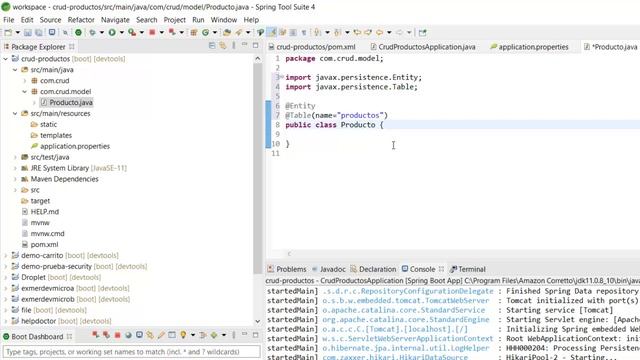Image resolution: width=640 pixels, height=360 pixels.
Task: Click the red stop icon in Boot Dashboard
Action: (118, 335)
